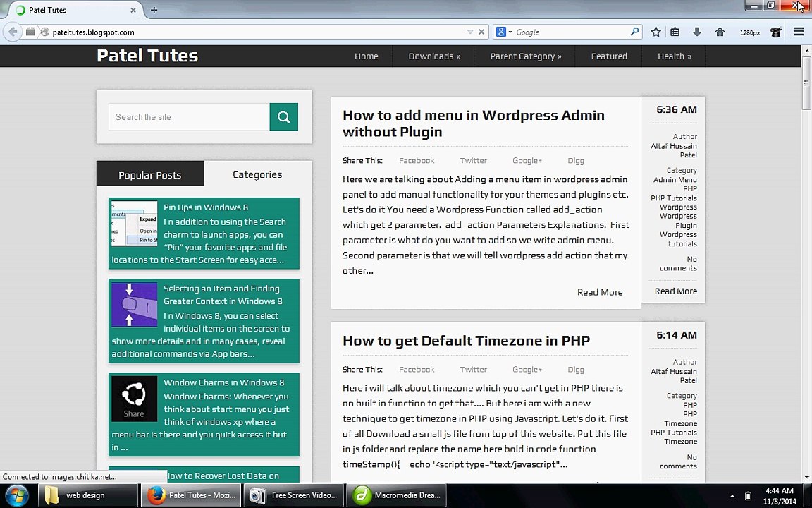The image size is (812, 508).
Task: Click the Search the site field
Action: (x=189, y=116)
